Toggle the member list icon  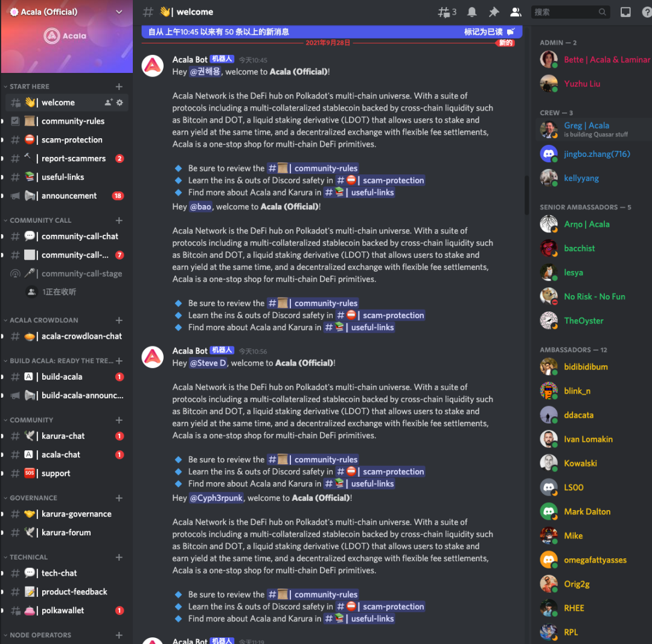516,12
